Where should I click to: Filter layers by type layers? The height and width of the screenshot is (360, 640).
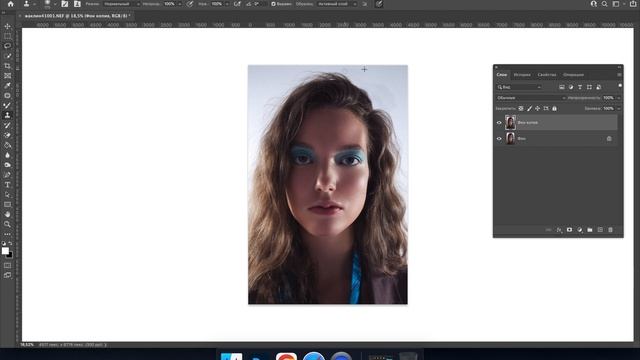pyautogui.click(x=580, y=87)
